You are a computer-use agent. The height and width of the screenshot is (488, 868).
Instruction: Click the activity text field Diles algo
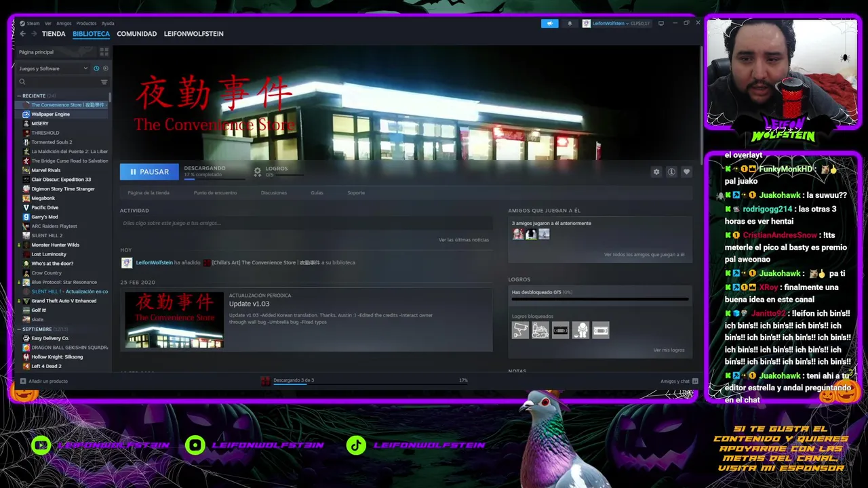click(x=307, y=223)
